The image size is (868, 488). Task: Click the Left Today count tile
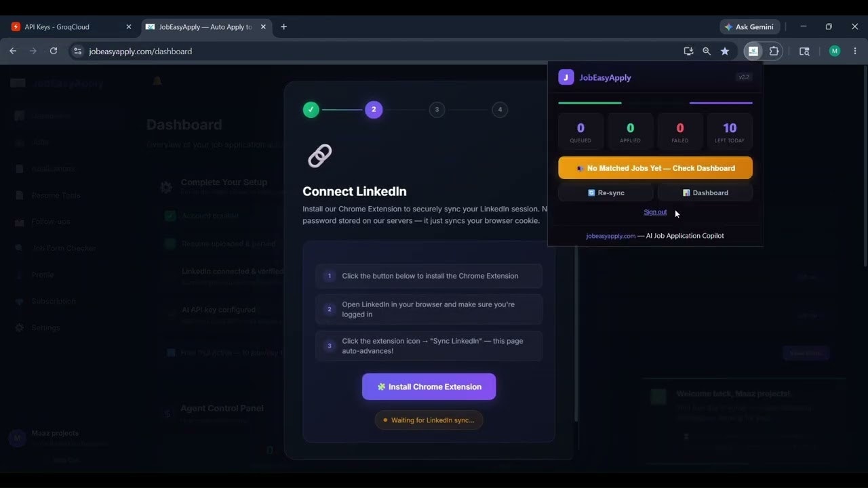(730, 131)
